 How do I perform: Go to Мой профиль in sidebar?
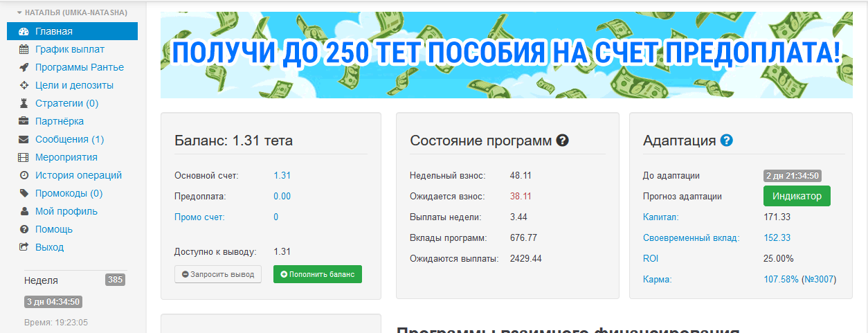66,211
